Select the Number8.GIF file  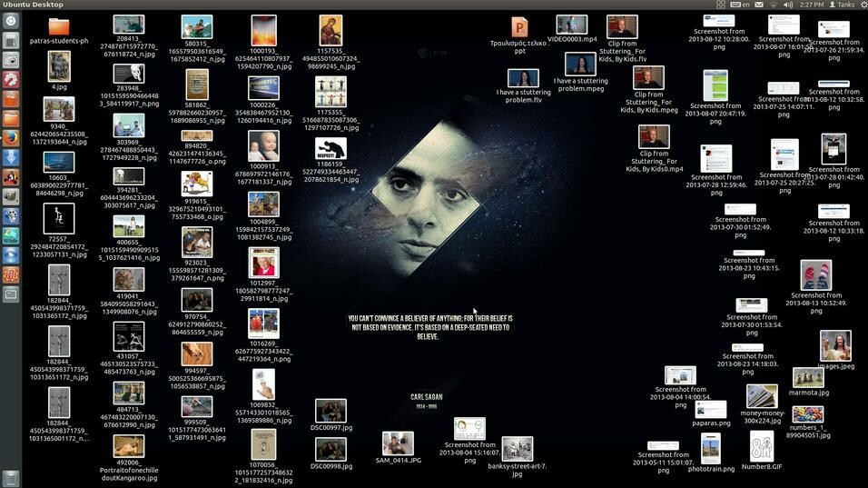point(762,451)
